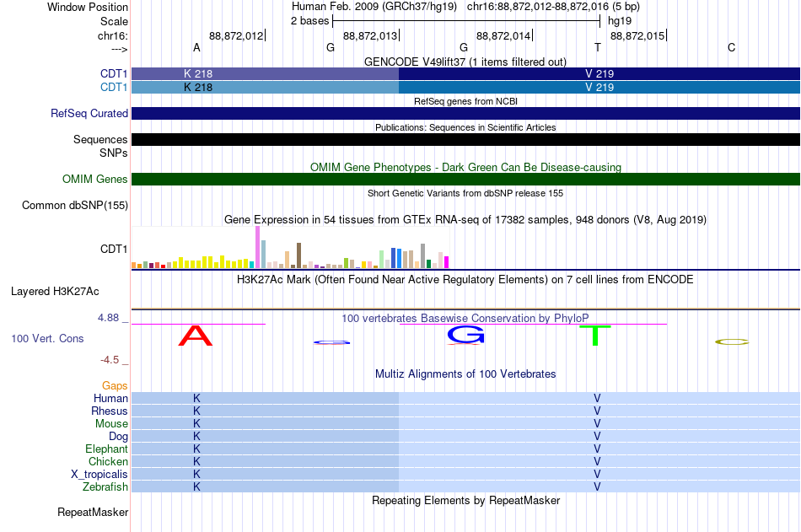Click the red A conservation logo letter
The height and width of the screenshot is (532, 801).
(195, 336)
